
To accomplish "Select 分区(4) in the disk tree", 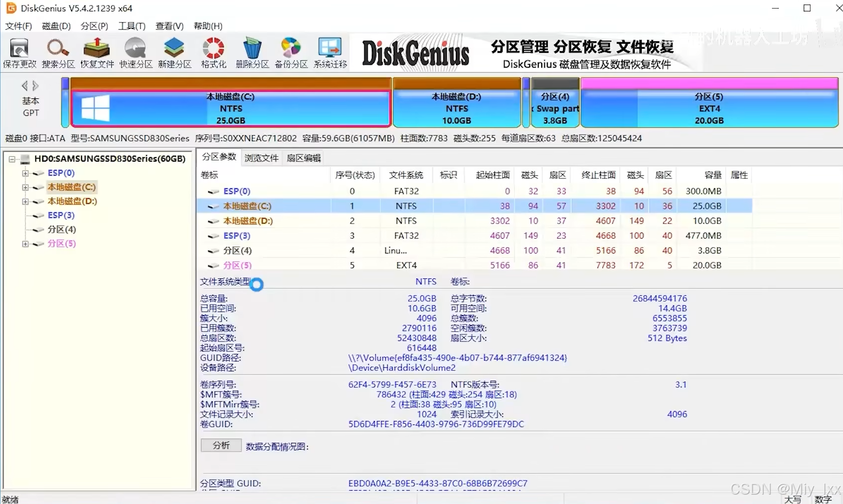I will coord(62,230).
